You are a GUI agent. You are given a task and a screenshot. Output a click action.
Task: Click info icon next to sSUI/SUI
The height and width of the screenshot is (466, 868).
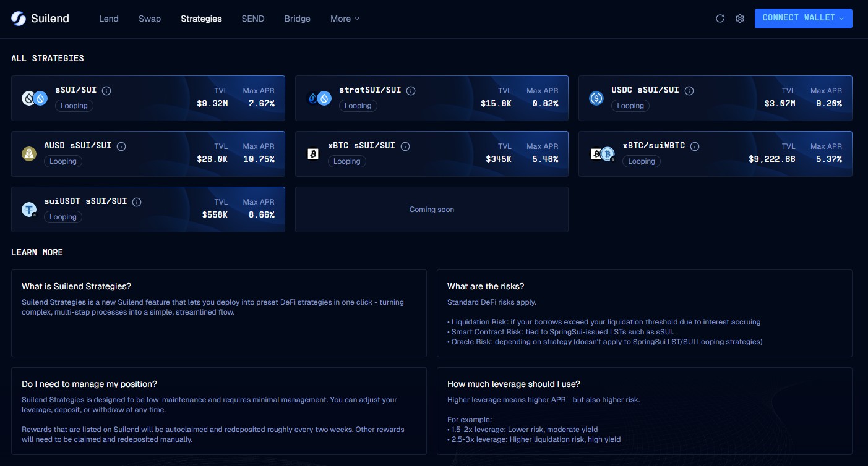click(106, 91)
